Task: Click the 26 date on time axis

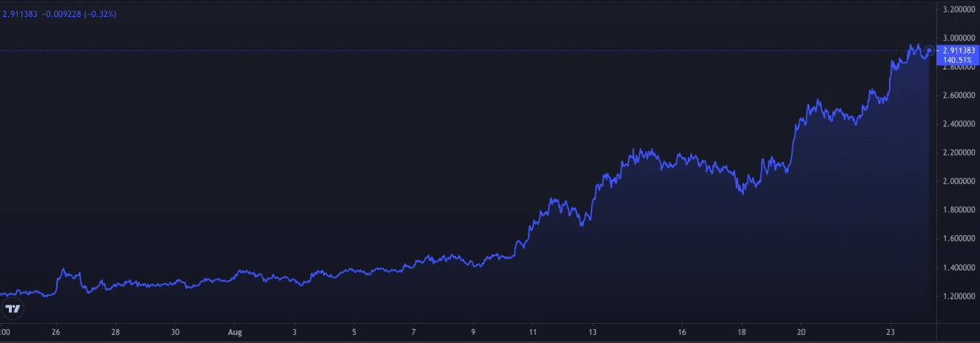Action: tap(56, 333)
